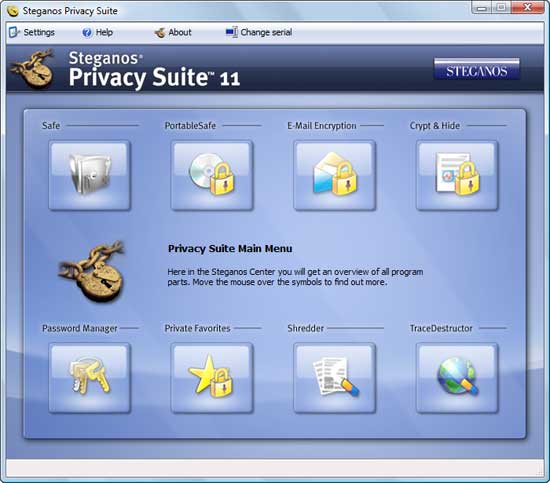
Task: Click the large padlock-and-chain image
Action: coord(92,271)
